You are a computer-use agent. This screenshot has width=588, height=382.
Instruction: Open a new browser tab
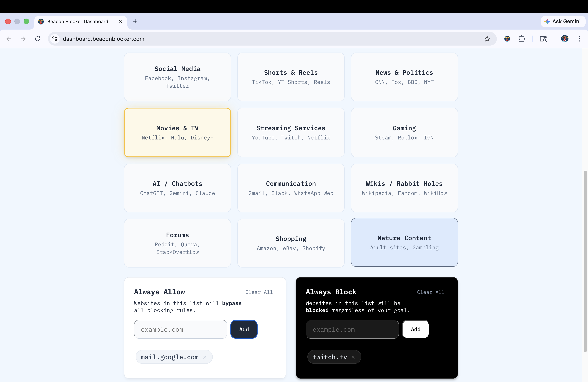click(135, 21)
